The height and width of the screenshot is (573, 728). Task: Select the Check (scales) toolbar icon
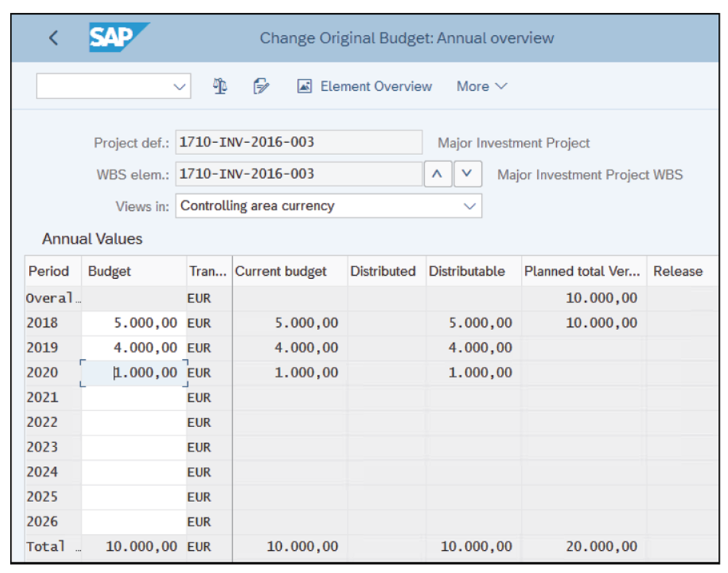(219, 86)
